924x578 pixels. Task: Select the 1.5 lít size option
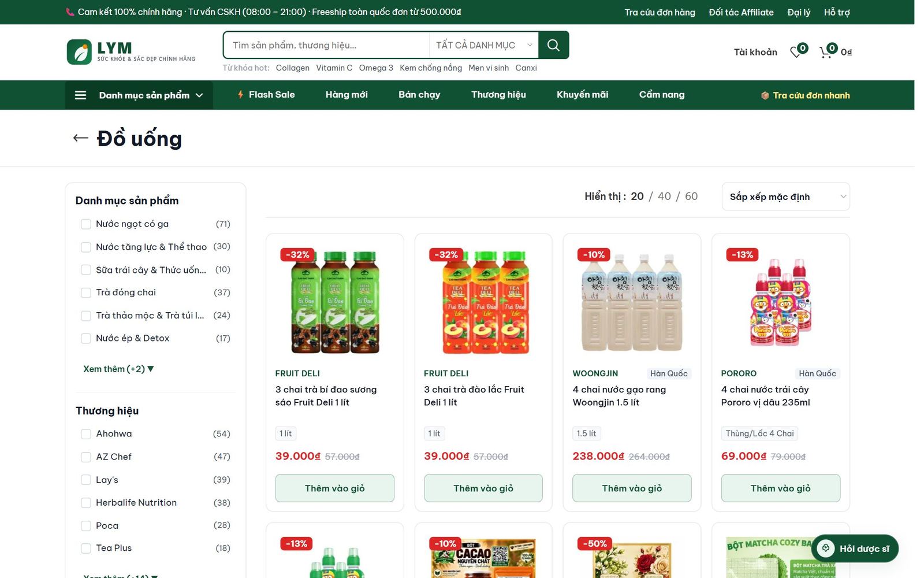click(x=586, y=433)
